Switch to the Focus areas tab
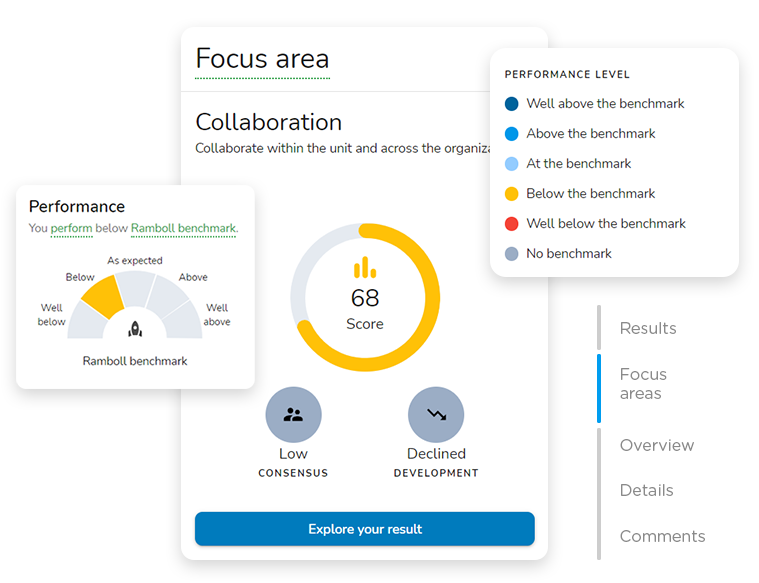This screenshot has width=759, height=583. pyautogui.click(x=643, y=384)
